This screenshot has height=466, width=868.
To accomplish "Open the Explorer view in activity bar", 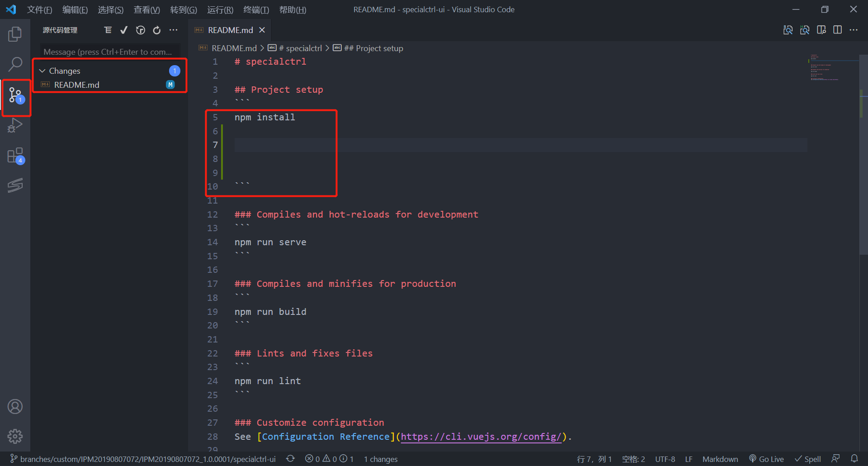I will point(15,34).
